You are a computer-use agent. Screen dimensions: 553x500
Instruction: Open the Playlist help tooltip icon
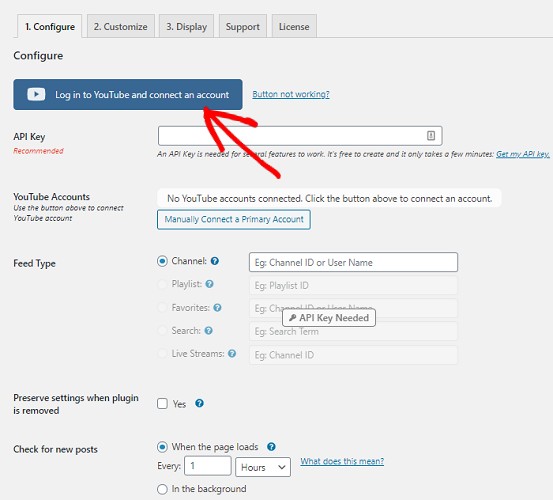click(209, 284)
